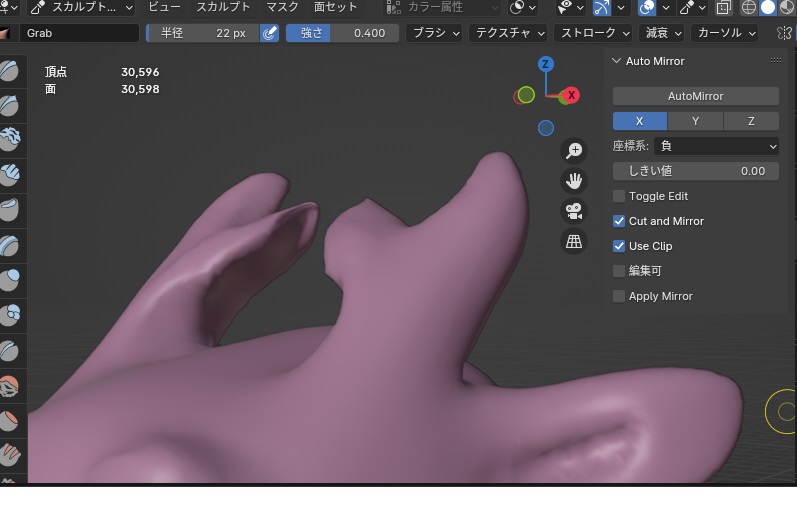This screenshot has width=797, height=512.
Task: Open the スカルプト menu
Action: click(x=223, y=7)
